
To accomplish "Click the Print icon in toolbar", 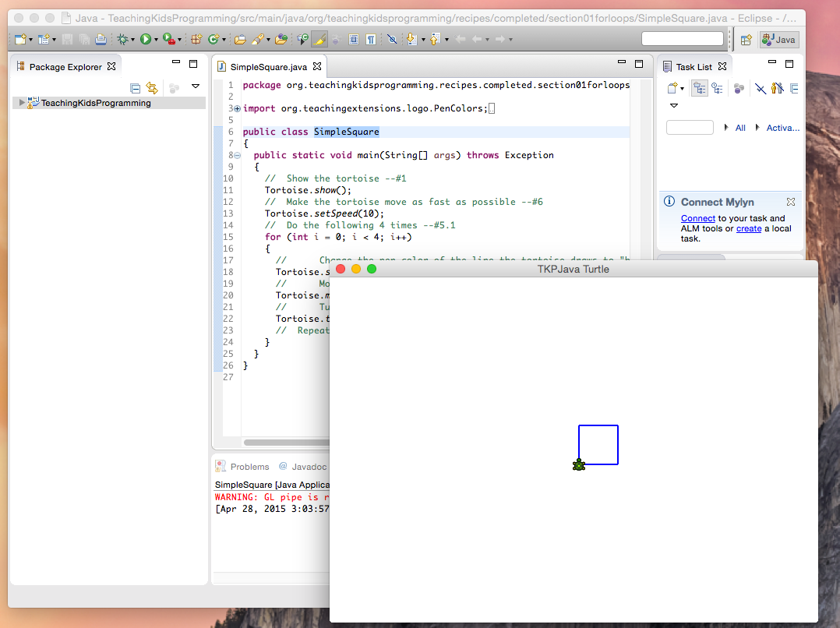I will coord(101,39).
